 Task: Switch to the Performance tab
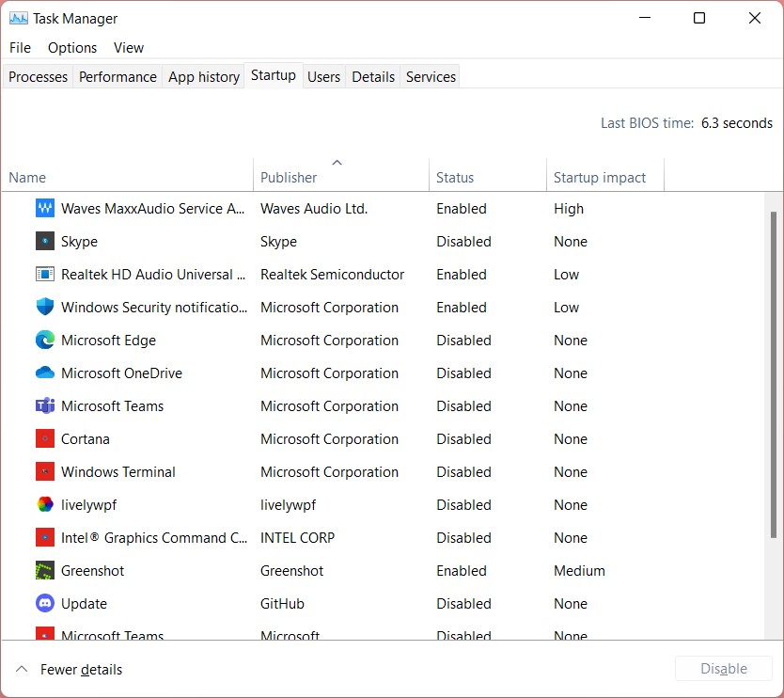(118, 77)
